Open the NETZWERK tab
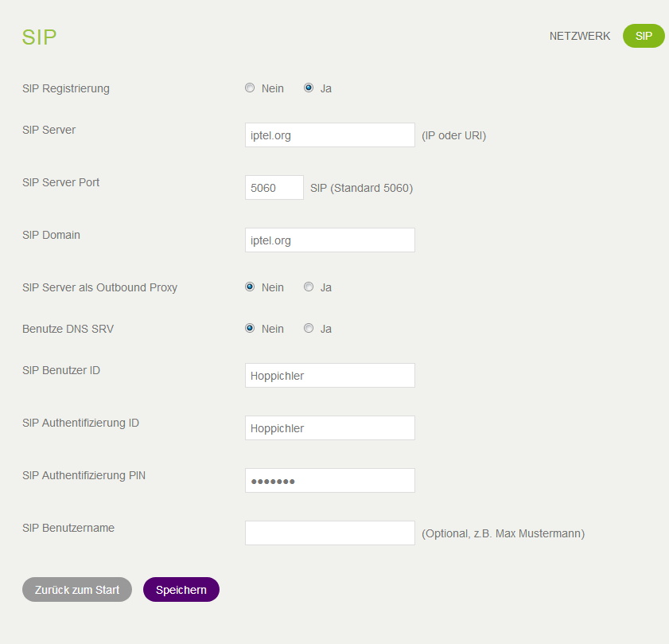 (580, 36)
